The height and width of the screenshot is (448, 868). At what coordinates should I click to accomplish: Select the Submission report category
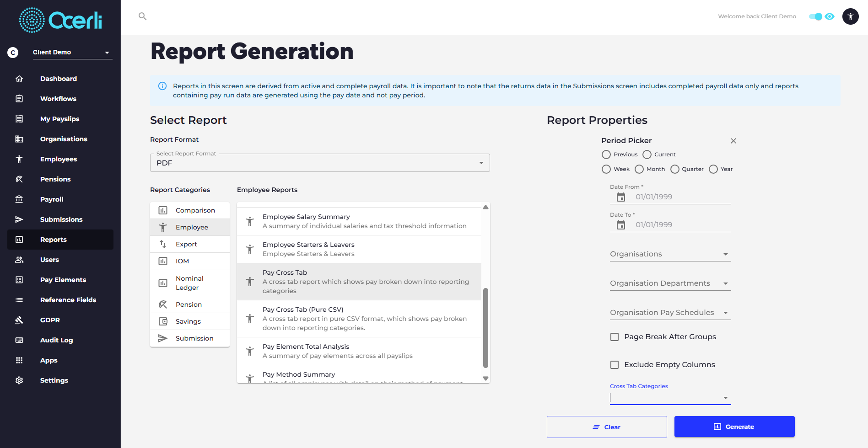(x=190, y=338)
